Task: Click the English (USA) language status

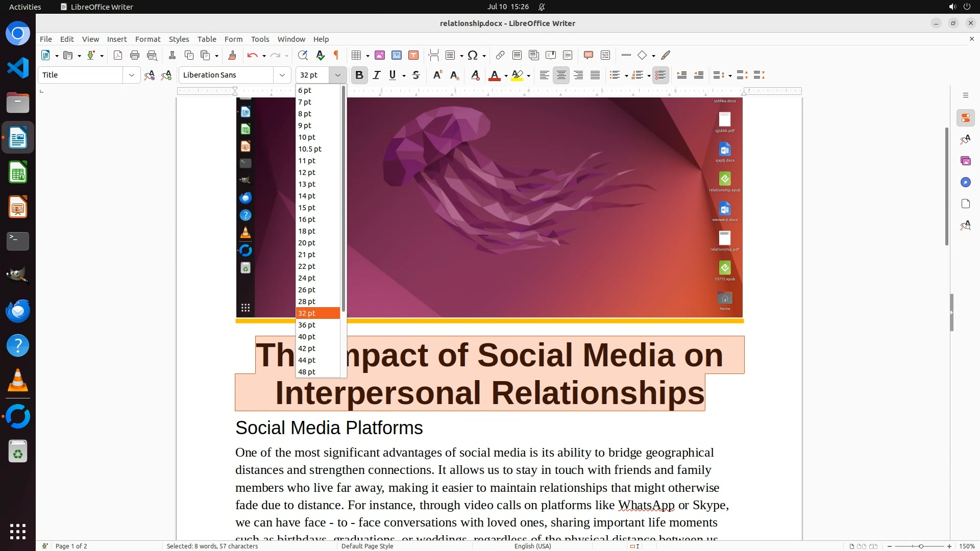Action: 532,546
